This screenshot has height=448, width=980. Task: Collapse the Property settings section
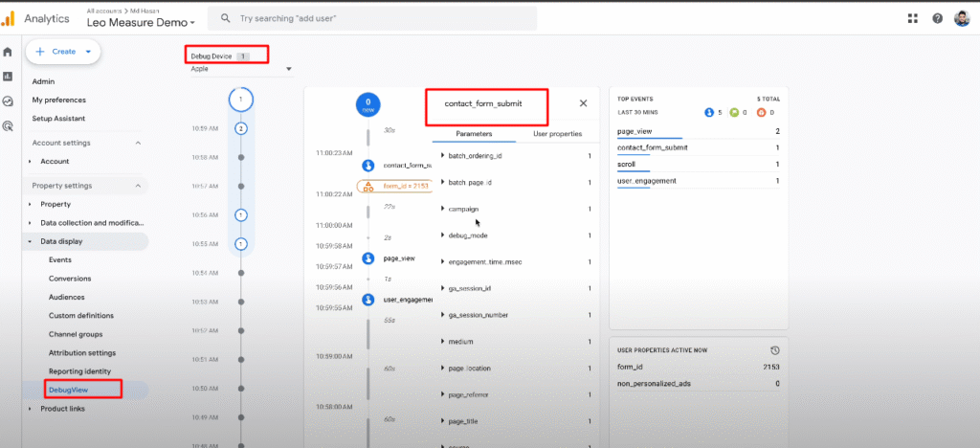coord(138,186)
